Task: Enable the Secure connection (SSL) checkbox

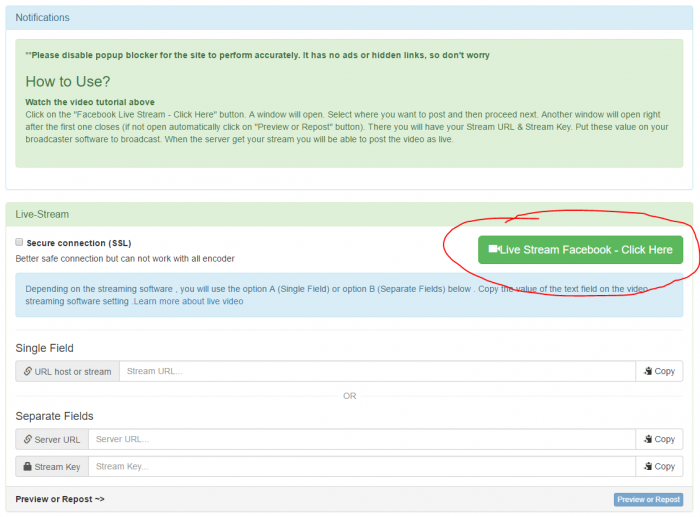Action: [x=19, y=242]
